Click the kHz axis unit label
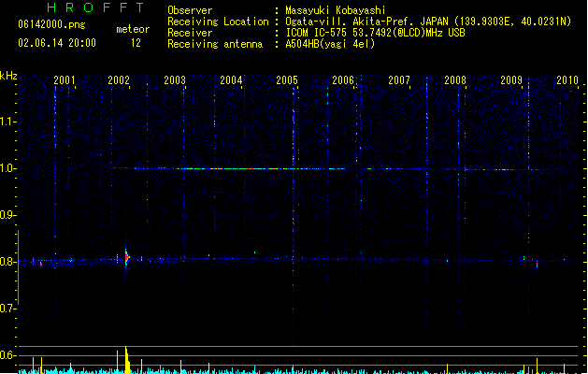Viewport: 588px width, 374px height. [8, 76]
